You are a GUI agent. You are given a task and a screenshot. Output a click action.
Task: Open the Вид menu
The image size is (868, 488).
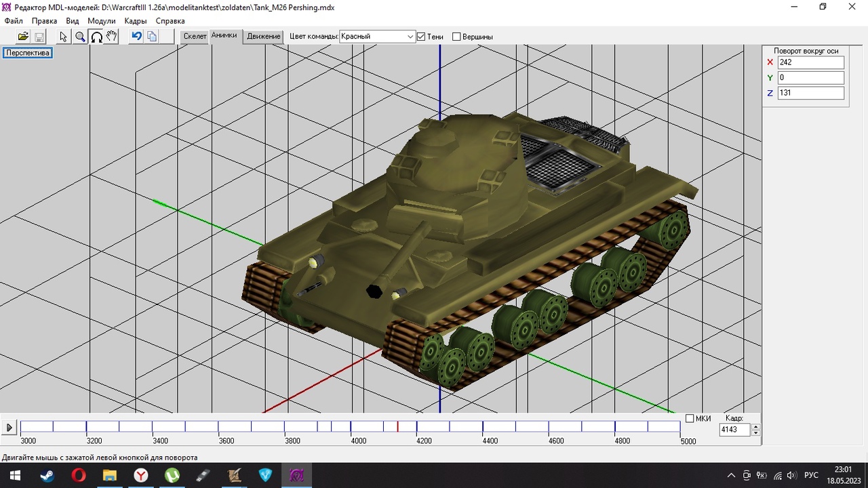pos(73,21)
